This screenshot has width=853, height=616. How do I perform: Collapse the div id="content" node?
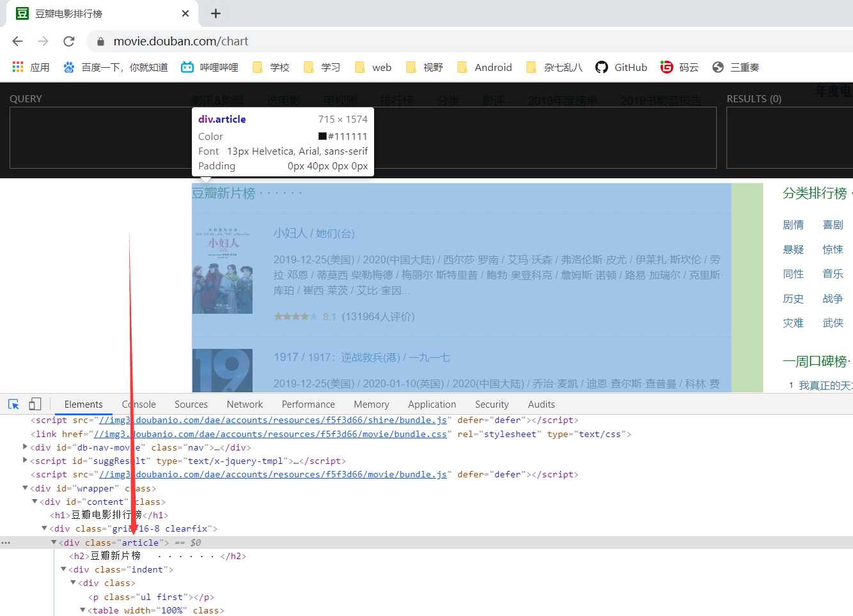[x=35, y=501]
